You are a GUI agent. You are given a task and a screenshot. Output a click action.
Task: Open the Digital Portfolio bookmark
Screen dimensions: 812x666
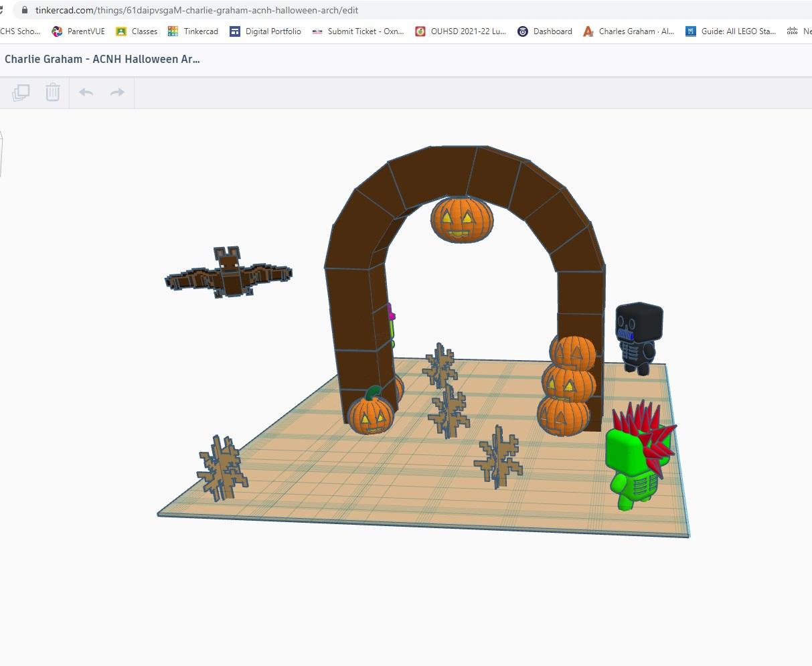pyautogui.click(x=265, y=31)
